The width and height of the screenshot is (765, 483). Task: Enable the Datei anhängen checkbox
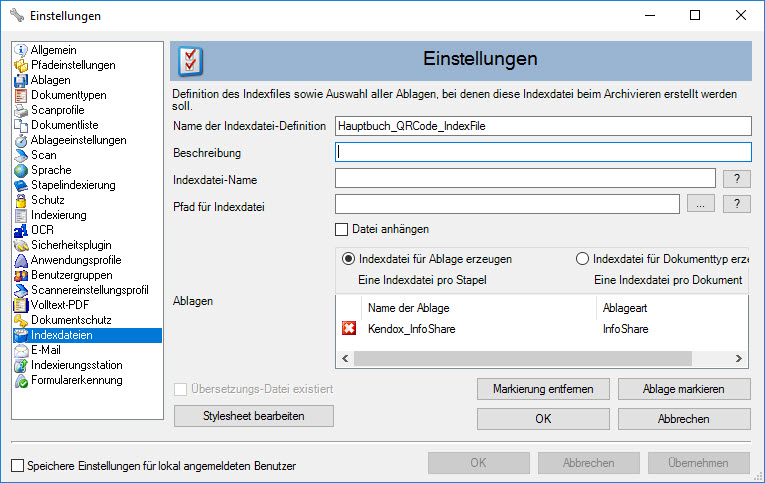click(342, 230)
